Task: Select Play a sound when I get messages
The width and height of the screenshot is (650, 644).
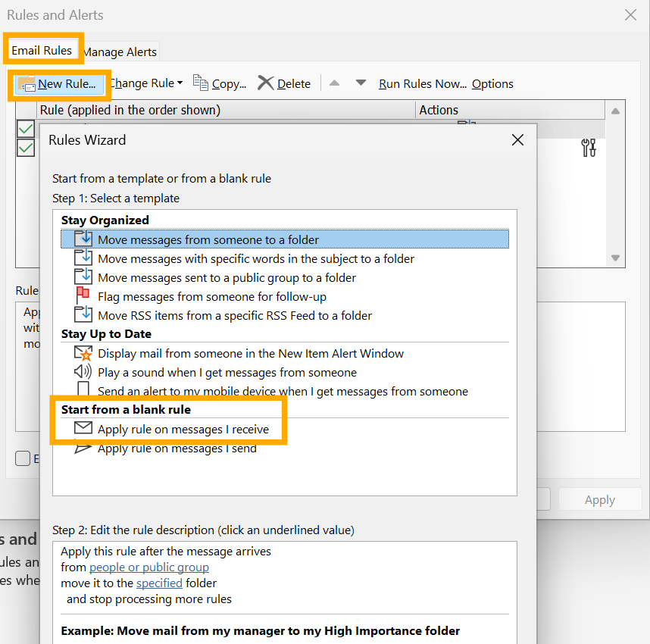Action: click(285, 373)
